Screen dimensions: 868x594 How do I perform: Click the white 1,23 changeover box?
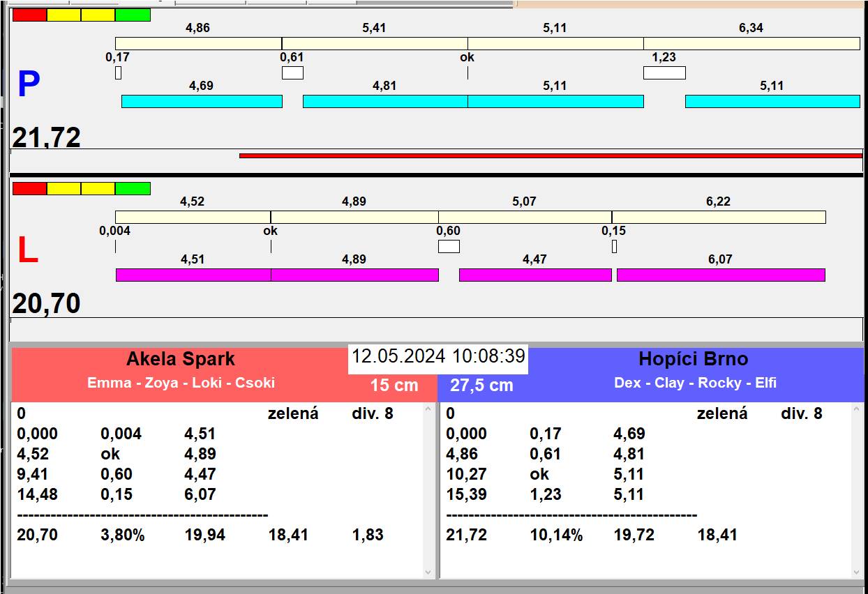click(x=664, y=73)
